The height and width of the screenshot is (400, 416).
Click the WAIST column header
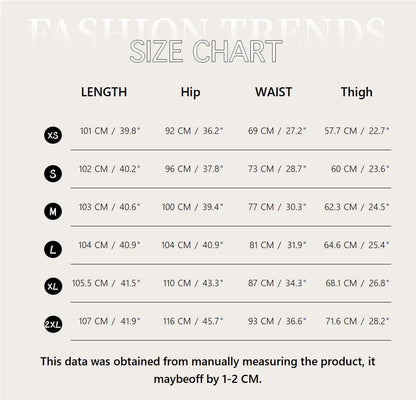coord(274,92)
